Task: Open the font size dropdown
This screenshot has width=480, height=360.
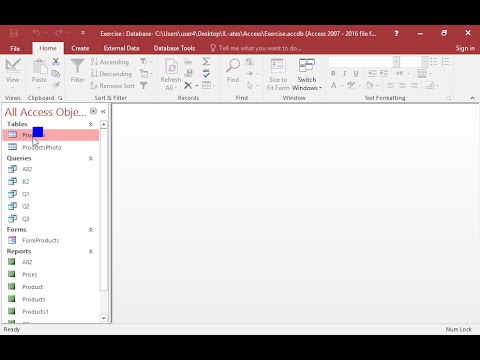Action: click(x=424, y=62)
